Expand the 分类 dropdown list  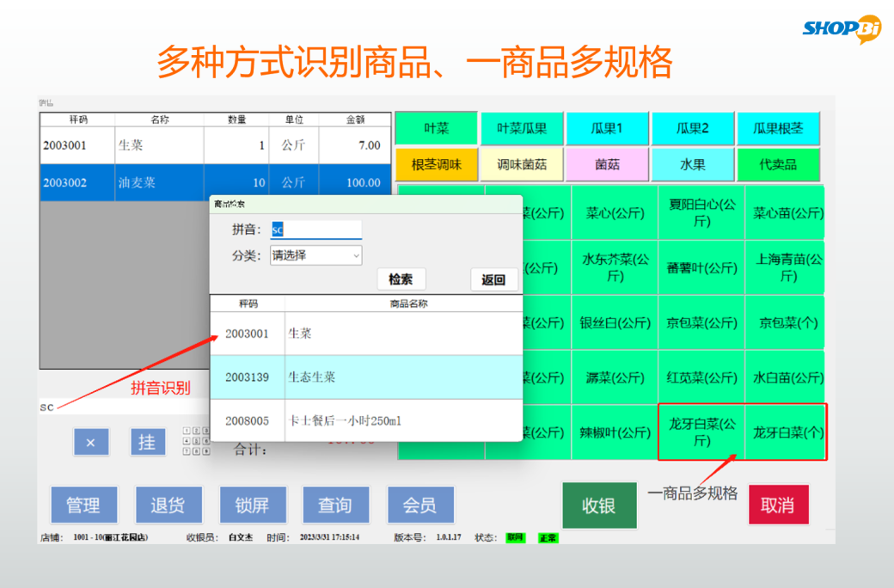pyautogui.click(x=315, y=255)
